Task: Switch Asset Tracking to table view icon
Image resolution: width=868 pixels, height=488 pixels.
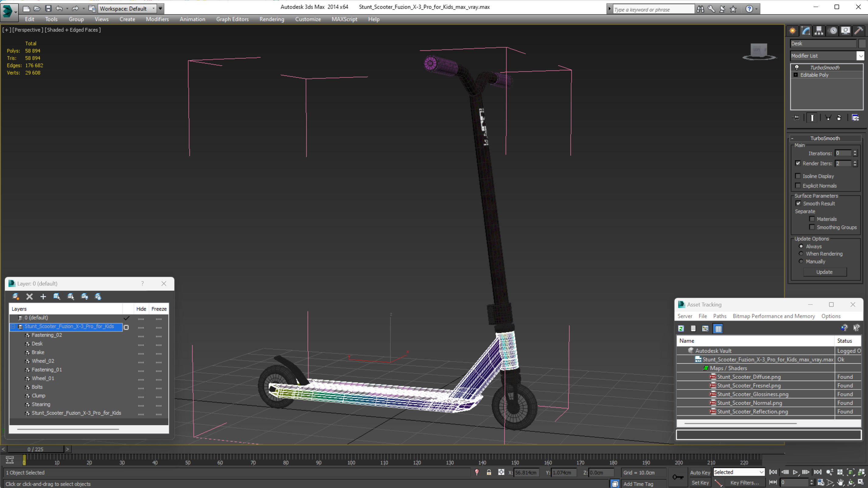Action: pyautogui.click(x=718, y=328)
